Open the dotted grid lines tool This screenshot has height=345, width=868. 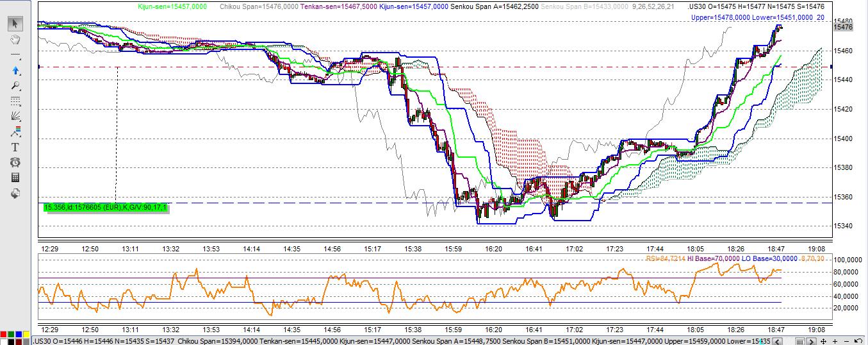(15, 101)
